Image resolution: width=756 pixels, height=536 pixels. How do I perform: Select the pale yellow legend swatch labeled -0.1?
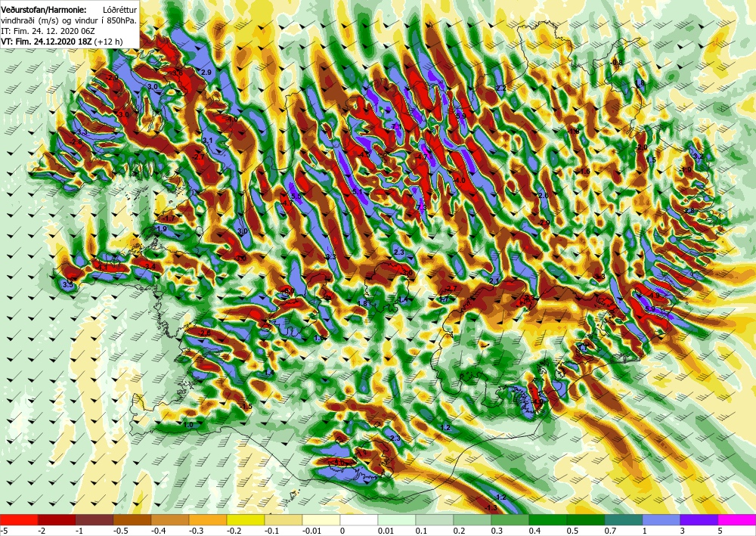283,519
